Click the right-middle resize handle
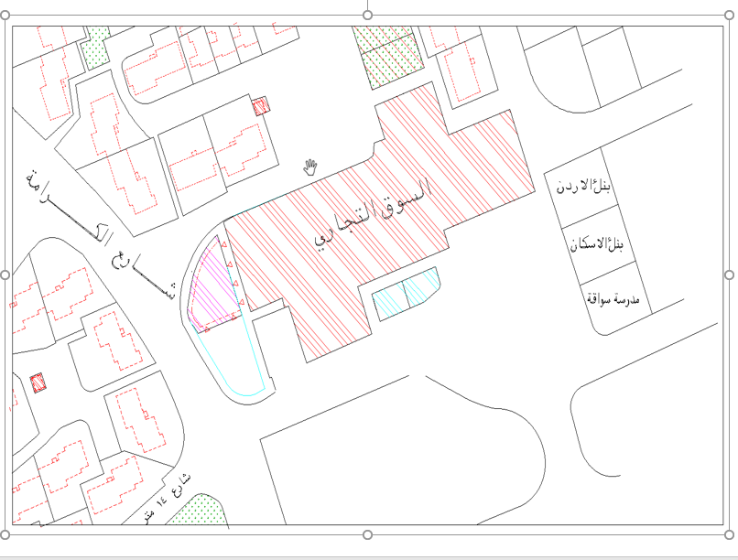The image size is (738, 560). (729, 275)
